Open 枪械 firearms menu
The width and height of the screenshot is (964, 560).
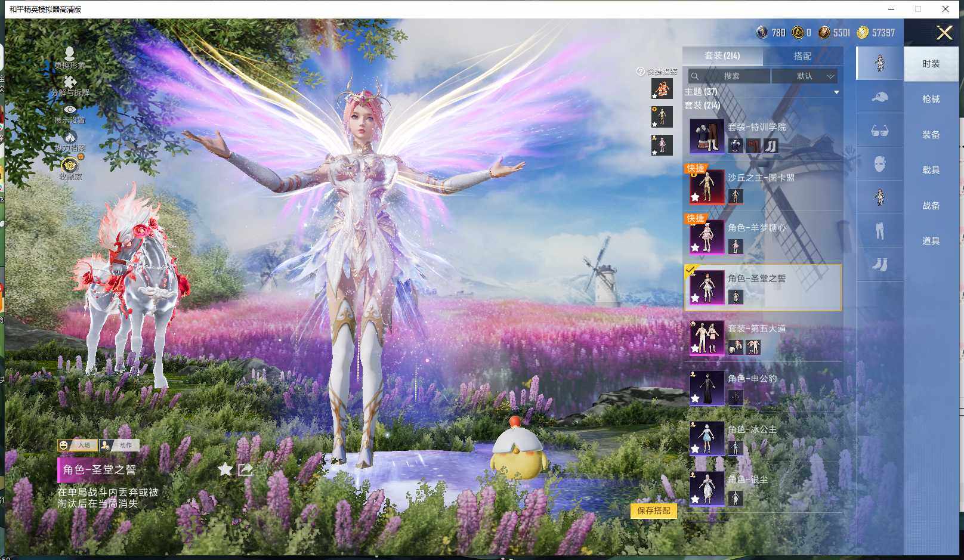(931, 99)
